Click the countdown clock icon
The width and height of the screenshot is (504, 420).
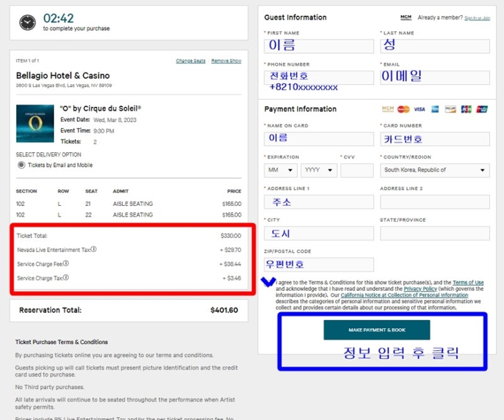click(28, 23)
